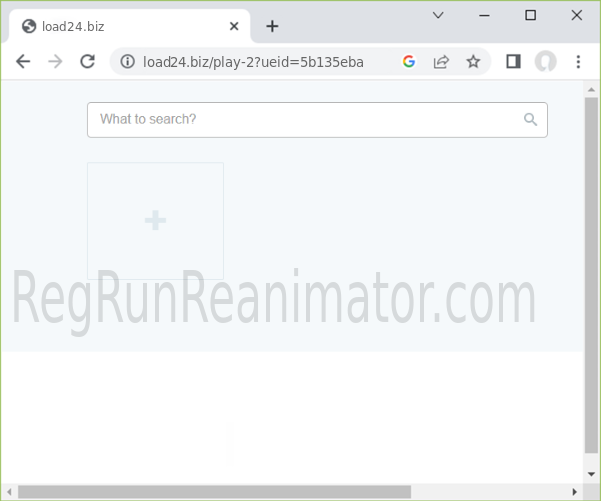Add a new tile with plus
The image size is (601, 501).
point(155,221)
